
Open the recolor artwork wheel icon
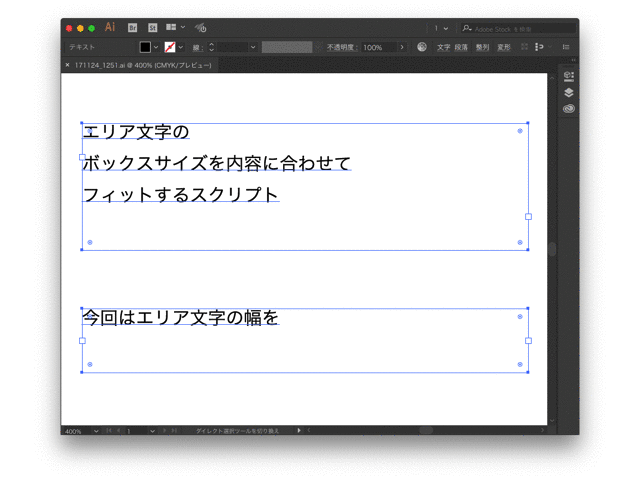click(x=422, y=47)
